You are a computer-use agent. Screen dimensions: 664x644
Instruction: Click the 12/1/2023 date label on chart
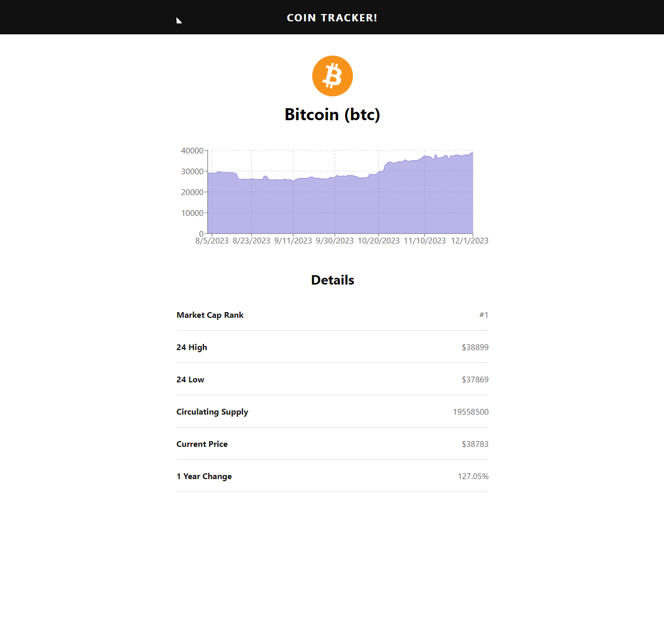[469, 241]
